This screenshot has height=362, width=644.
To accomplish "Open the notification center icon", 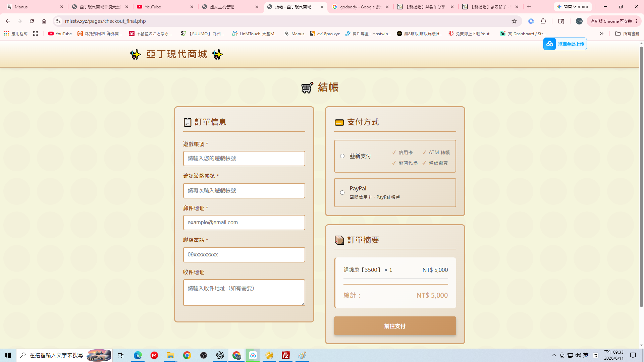I will pyautogui.click(x=633, y=355).
